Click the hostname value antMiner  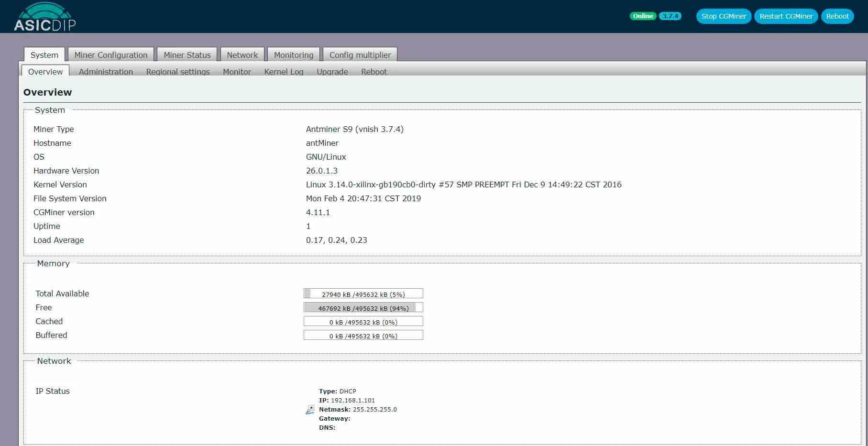tap(322, 143)
